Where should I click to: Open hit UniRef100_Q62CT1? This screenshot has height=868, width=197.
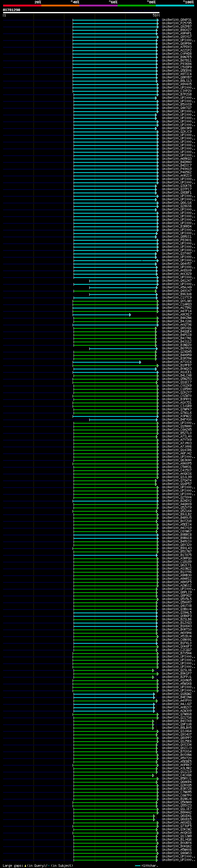[177, 565]
